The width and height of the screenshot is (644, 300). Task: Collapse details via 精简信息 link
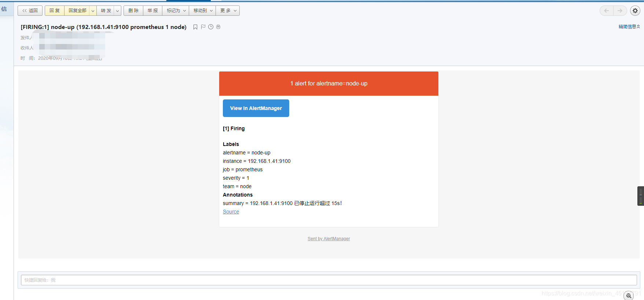coord(629,26)
